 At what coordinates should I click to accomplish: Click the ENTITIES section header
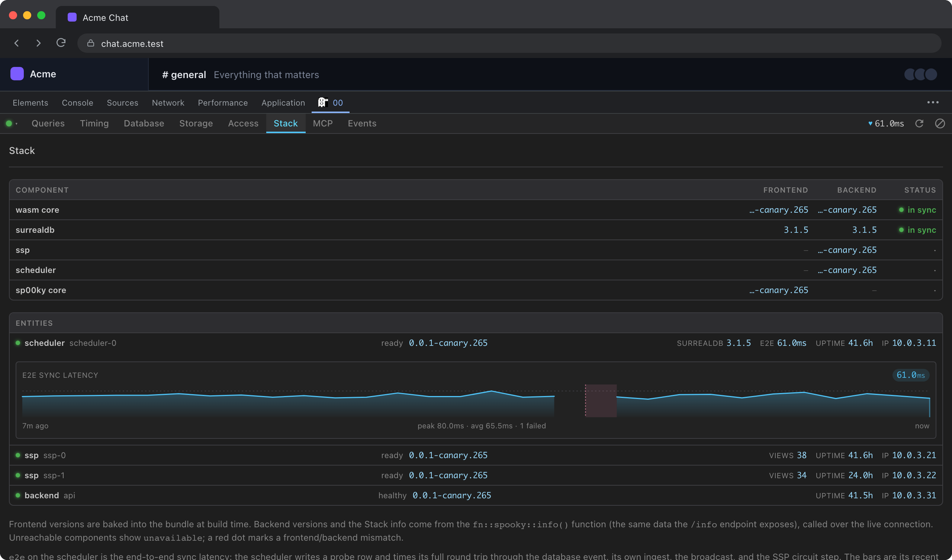coord(34,323)
